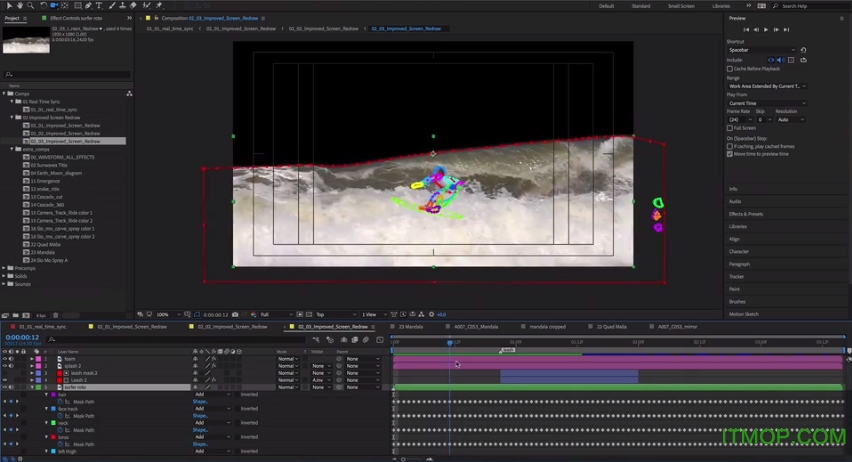Select the Hand tool in the toolbar
The width and height of the screenshot is (852, 462).
18,6
